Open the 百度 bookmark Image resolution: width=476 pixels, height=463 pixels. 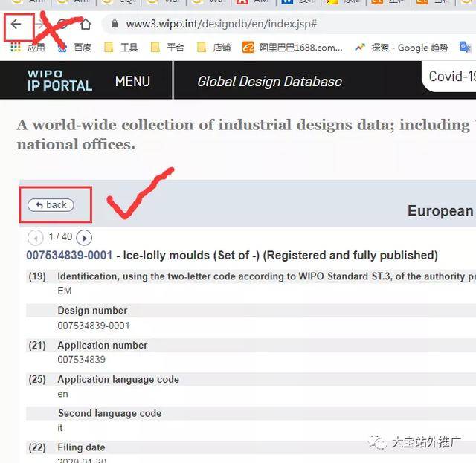coord(75,48)
